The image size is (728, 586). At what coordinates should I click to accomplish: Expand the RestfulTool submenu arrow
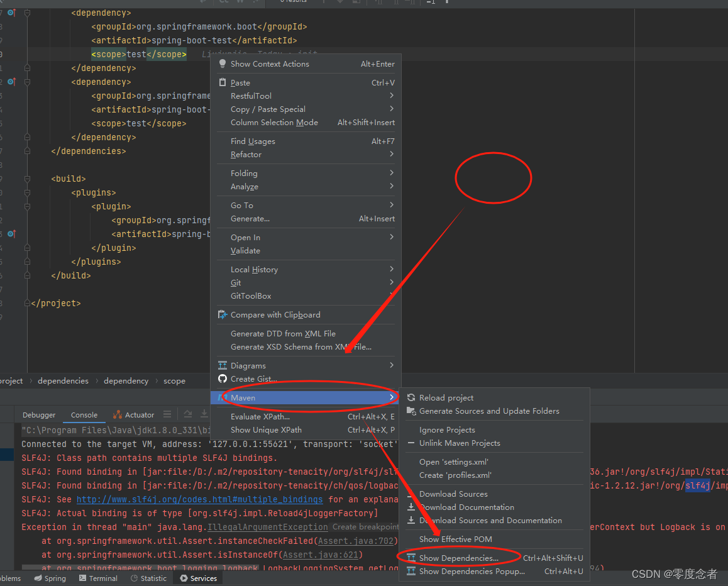(392, 95)
